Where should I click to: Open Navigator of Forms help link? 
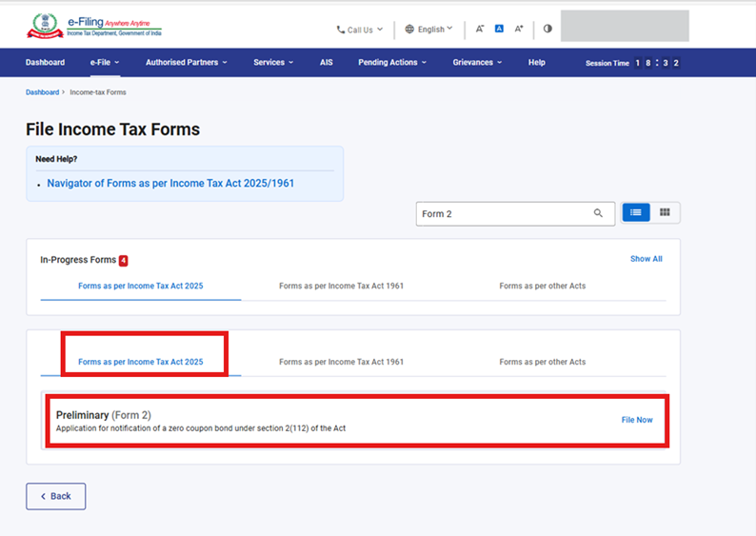pyautogui.click(x=170, y=183)
